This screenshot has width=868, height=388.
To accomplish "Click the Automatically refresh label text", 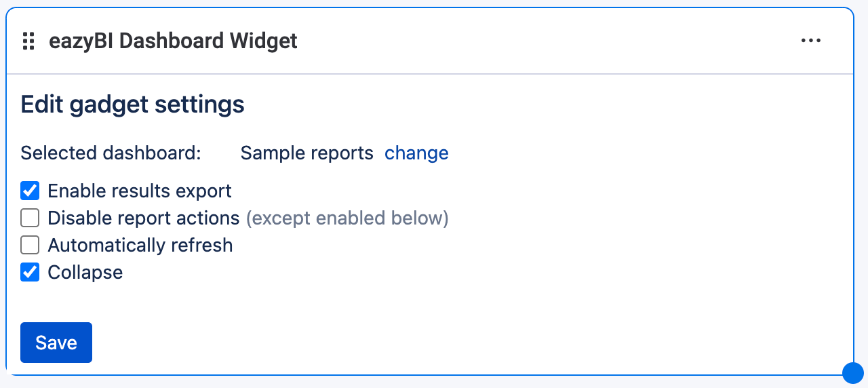I will pos(140,246).
